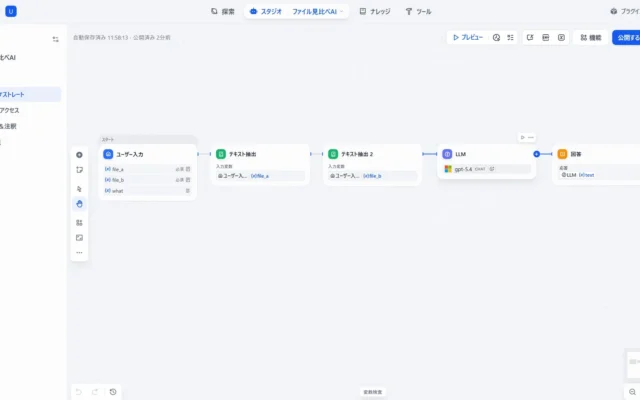Expand the ファイル見比べAI app dropdown
The width and height of the screenshot is (640, 400).
coord(318,11)
